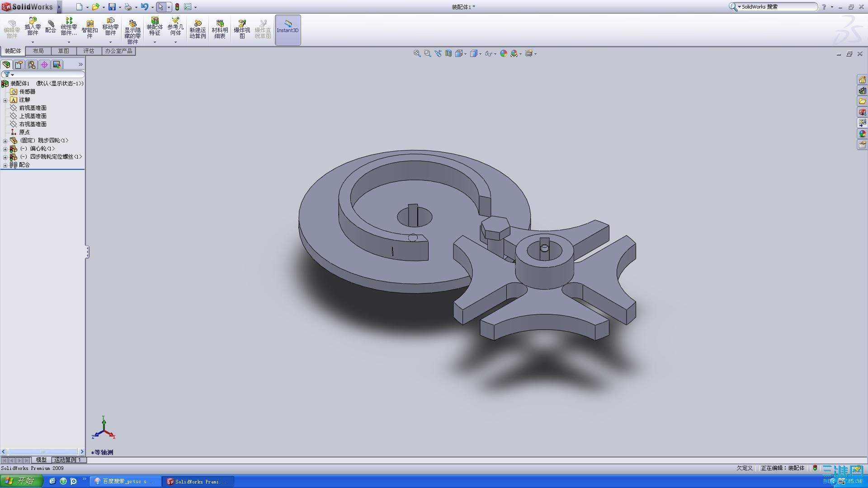The width and height of the screenshot is (868, 488).
Task: Click the Bill of Materials (材料明细表) icon
Action: (220, 29)
